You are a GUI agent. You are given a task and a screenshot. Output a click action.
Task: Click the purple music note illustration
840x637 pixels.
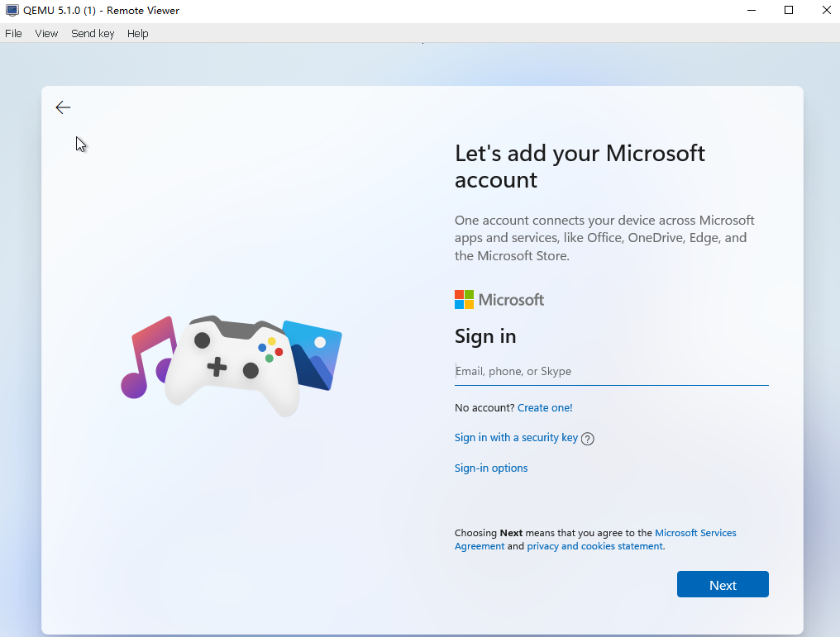149,357
